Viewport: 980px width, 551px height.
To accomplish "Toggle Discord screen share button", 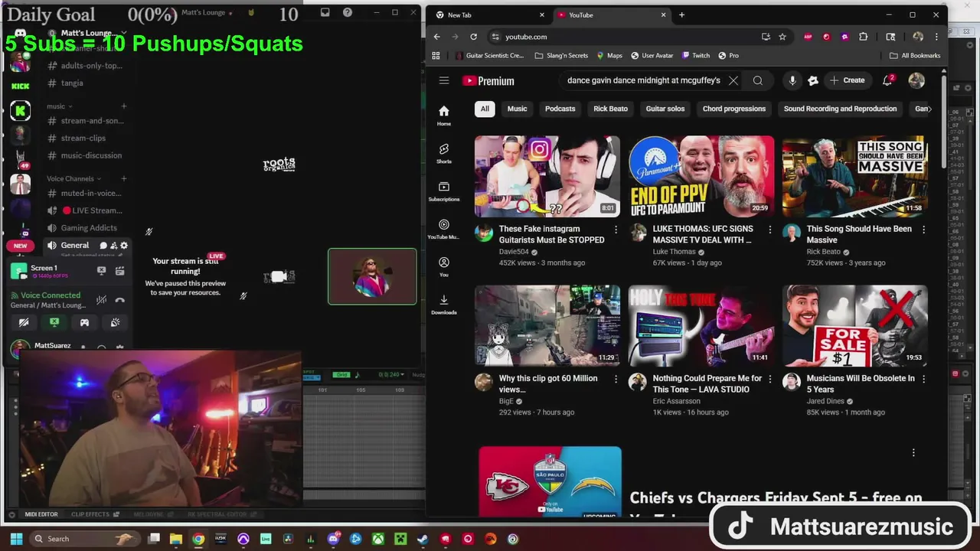I will 54,323.
